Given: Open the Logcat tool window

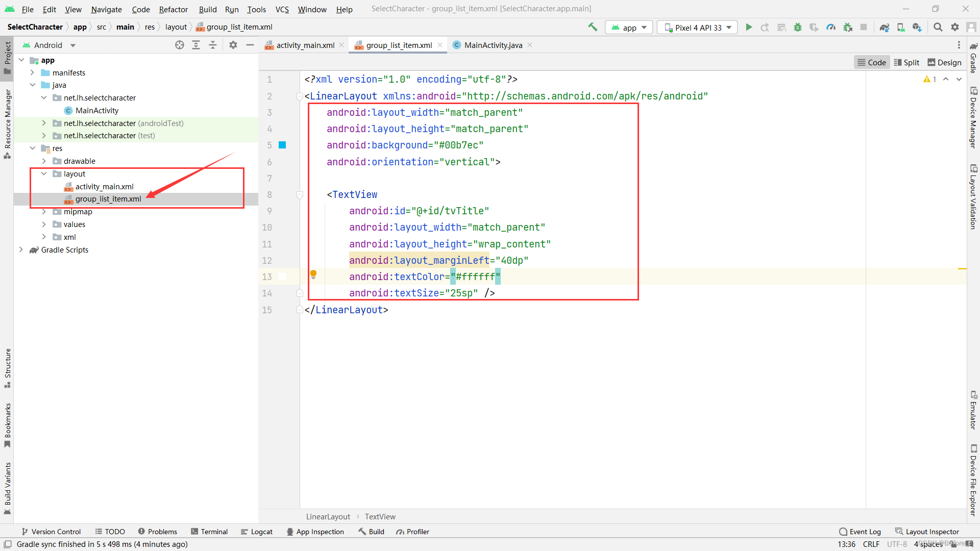Looking at the screenshot, I should coord(257,532).
